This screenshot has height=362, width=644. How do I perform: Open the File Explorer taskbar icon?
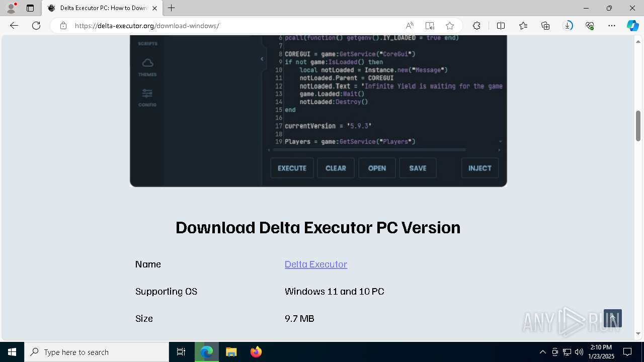tap(231, 352)
